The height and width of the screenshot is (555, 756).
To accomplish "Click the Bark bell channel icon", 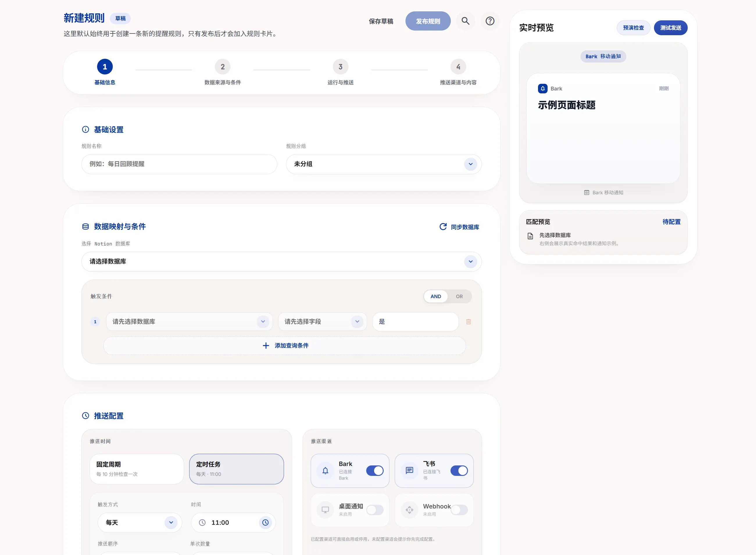I will (325, 471).
